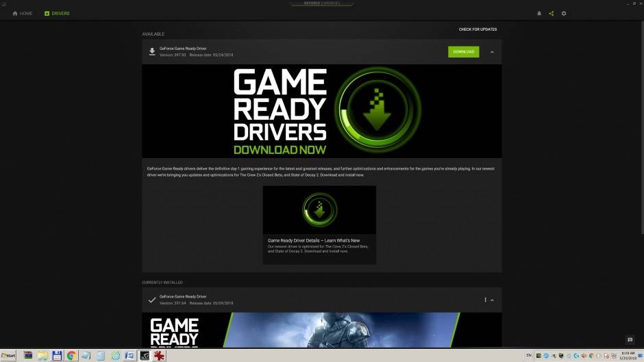Click the checkmark icon of installed driver
Screen dimensions: 644x362
pyautogui.click(x=152, y=300)
